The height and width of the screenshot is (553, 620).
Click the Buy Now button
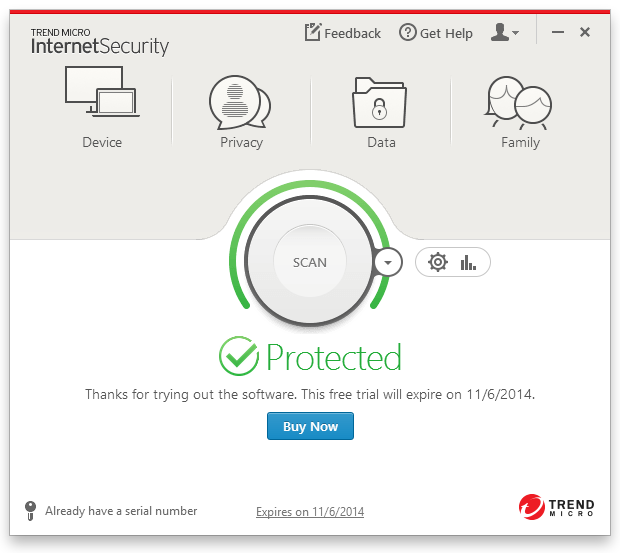(x=310, y=426)
